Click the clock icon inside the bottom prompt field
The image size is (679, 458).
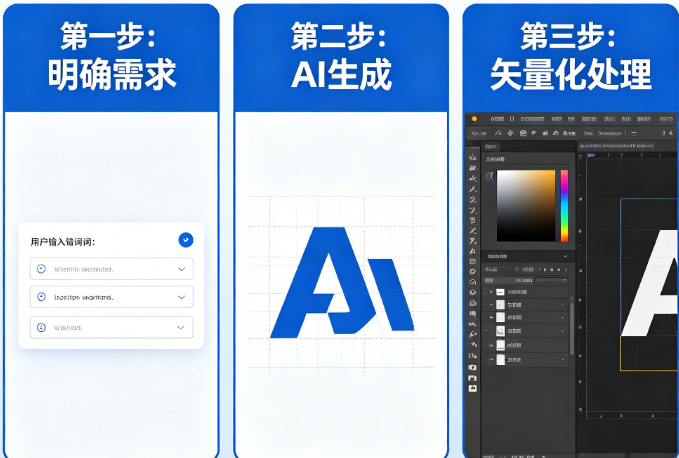(x=41, y=327)
